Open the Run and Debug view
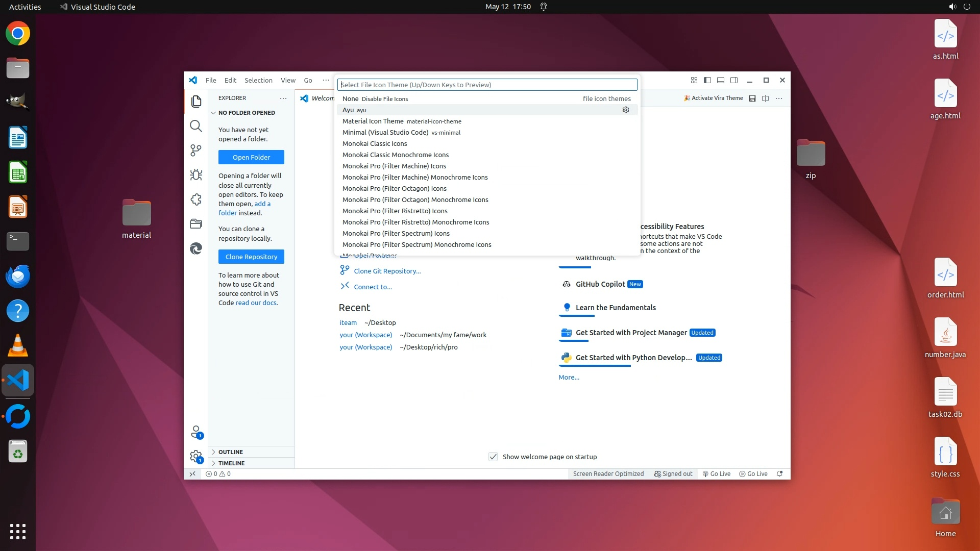The height and width of the screenshot is (551, 980). coord(196,175)
